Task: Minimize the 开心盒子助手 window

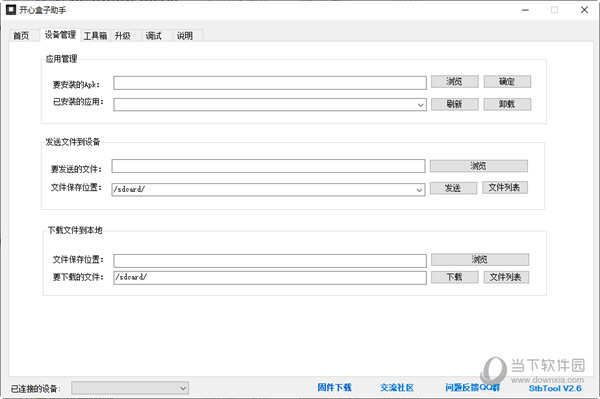Action: (525, 10)
